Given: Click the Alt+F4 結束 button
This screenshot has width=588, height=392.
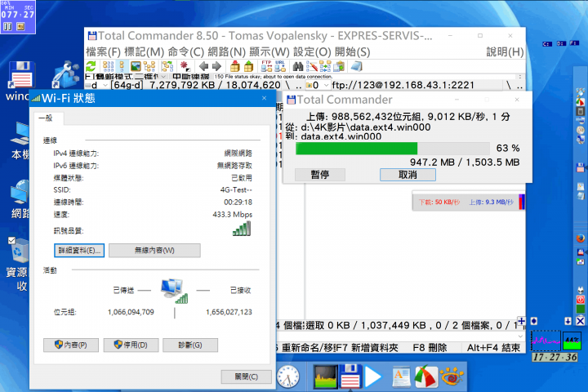Looking at the screenshot, I should 493,348.
